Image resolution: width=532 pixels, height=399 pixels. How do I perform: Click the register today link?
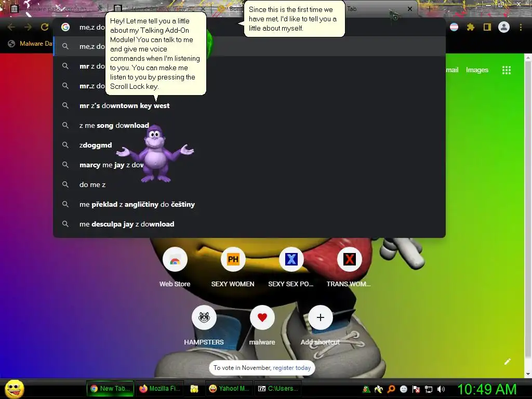pyautogui.click(x=292, y=368)
